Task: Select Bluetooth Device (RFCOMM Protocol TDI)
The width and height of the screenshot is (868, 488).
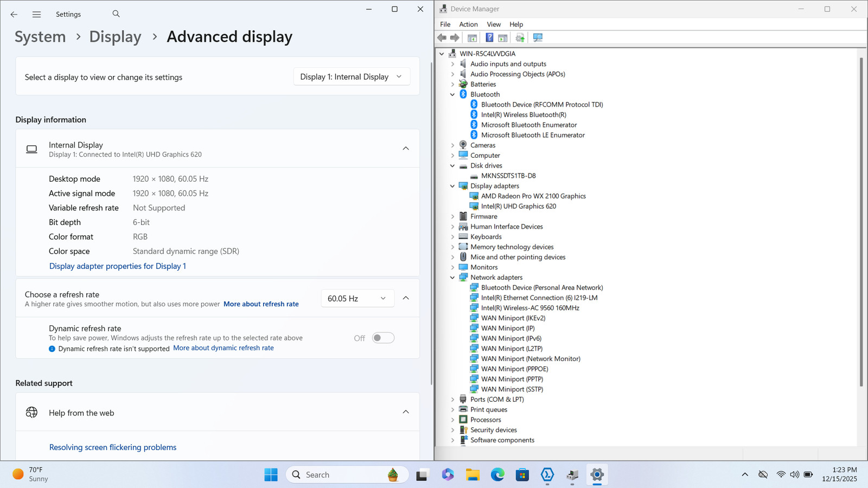Action: (542, 105)
